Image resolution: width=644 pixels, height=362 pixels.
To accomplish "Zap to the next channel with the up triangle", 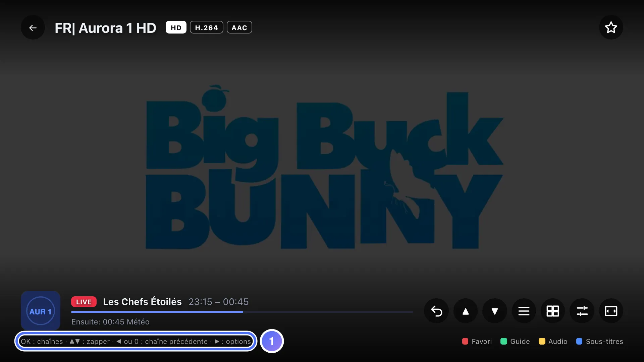I will (x=466, y=311).
